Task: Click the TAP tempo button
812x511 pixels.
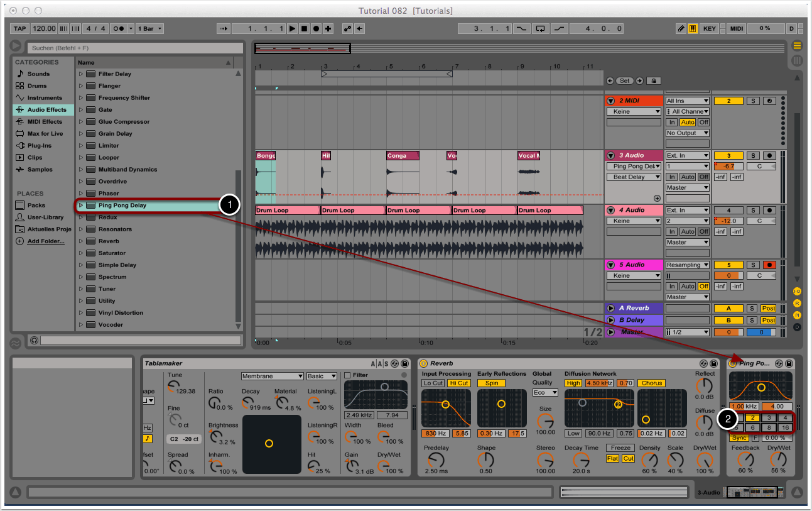Action: point(20,29)
